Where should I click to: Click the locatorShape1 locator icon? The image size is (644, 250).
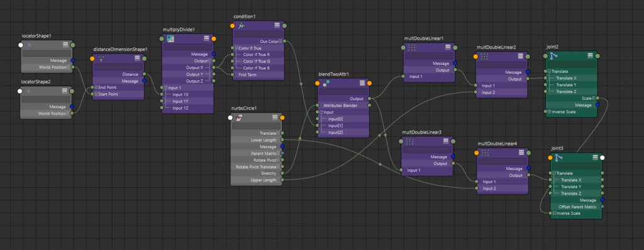point(29,45)
